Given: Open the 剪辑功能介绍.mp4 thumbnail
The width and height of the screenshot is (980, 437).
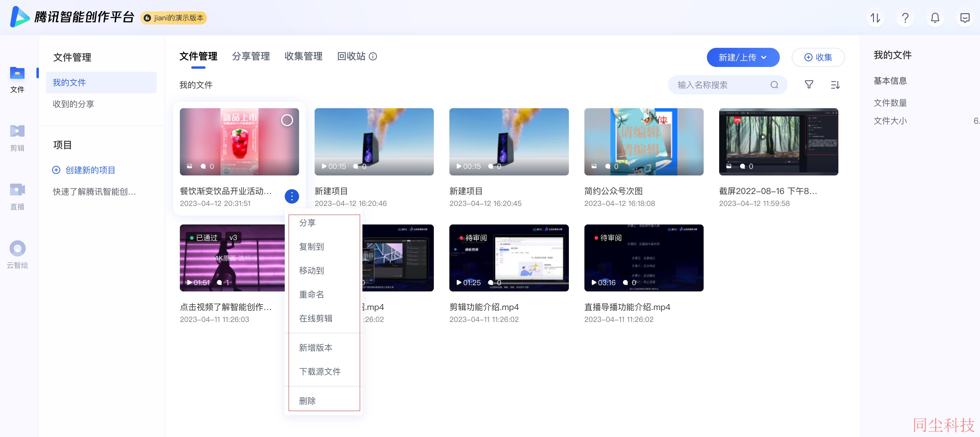Looking at the screenshot, I should point(509,258).
